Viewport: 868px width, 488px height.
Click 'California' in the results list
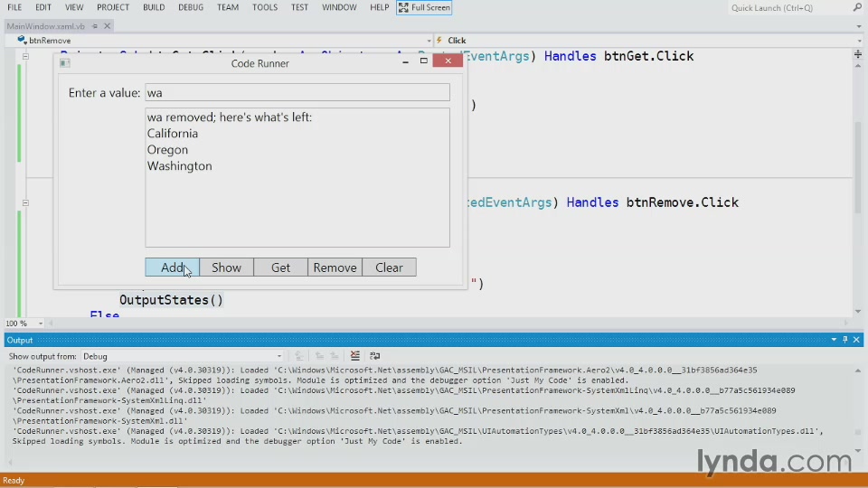tap(172, 134)
